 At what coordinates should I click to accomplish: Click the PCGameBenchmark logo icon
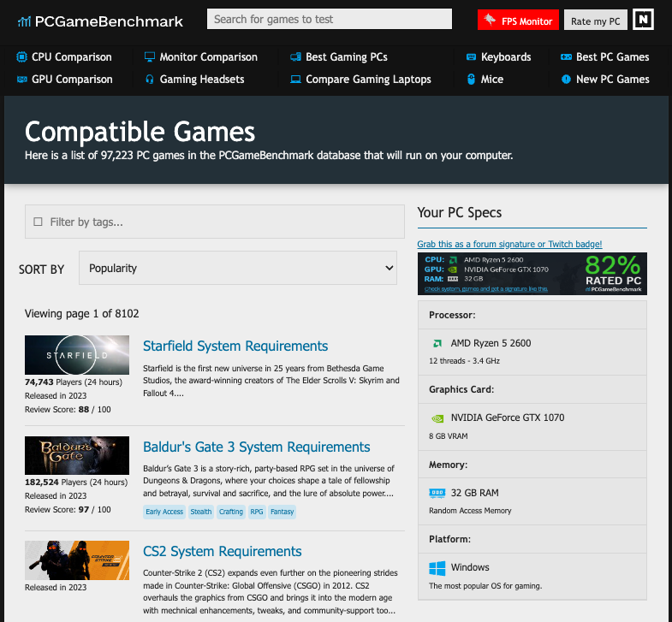(24, 21)
